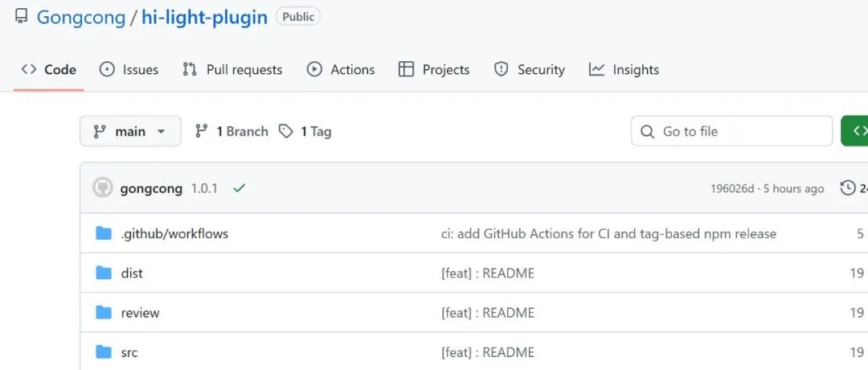
Task: Click the Projects table icon
Action: 407,69
